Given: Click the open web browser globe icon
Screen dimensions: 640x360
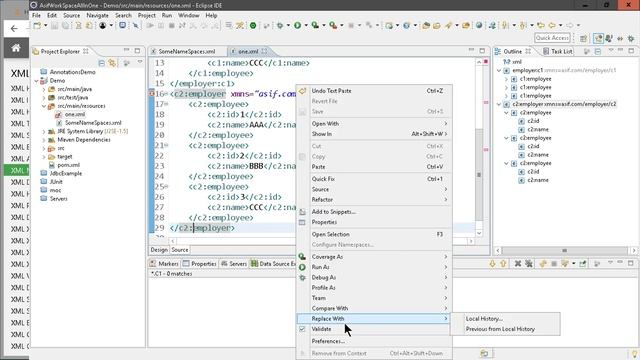Looking at the screenshot, I should 479,25.
